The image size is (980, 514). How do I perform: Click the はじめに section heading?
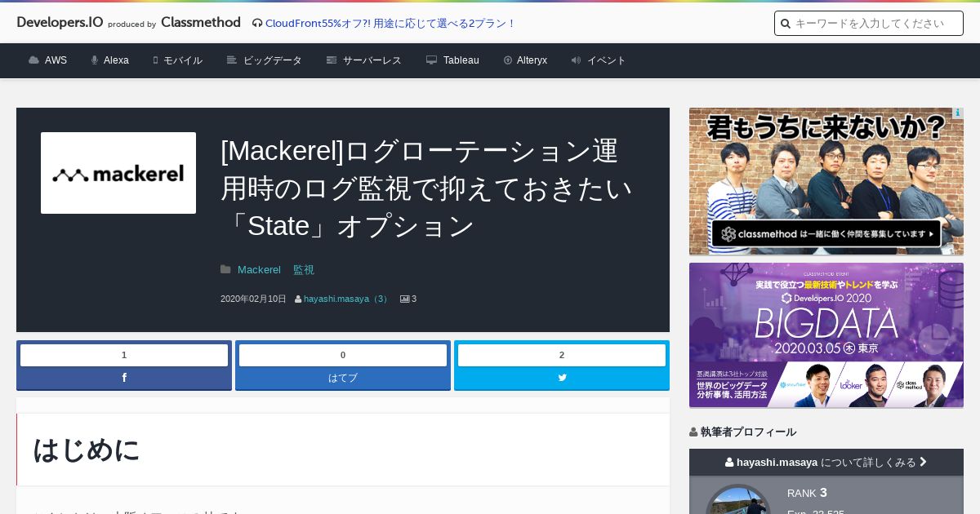pyautogui.click(x=87, y=450)
